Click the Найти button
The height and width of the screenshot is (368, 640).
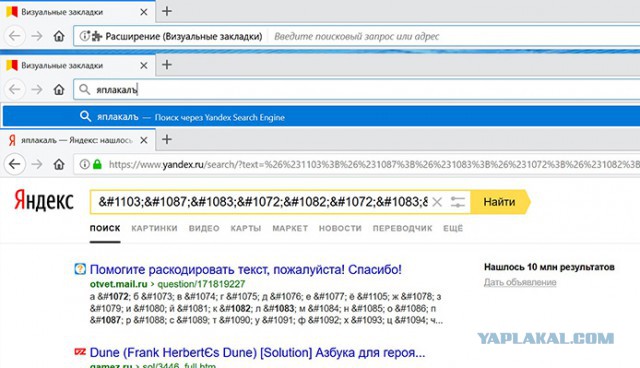500,202
